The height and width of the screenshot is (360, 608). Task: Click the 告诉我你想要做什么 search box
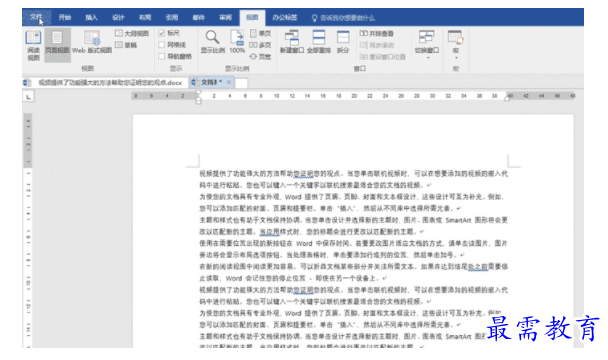pyautogui.click(x=347, y=18)
